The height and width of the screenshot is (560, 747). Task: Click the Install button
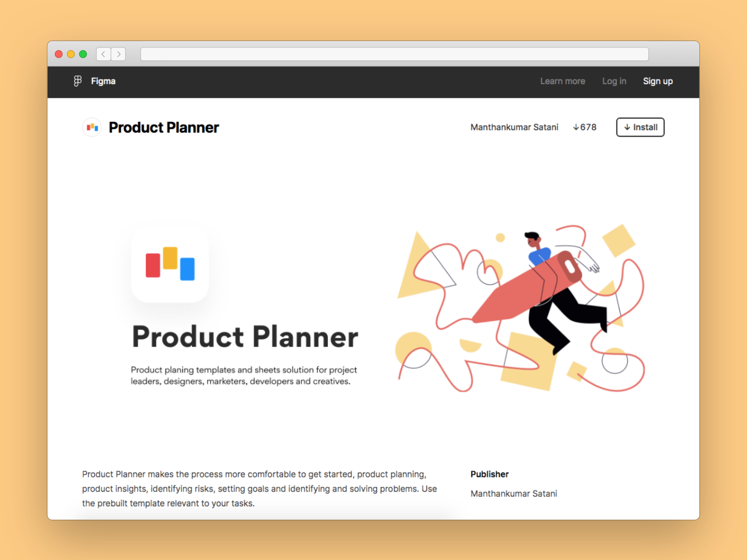pos(640,127)
